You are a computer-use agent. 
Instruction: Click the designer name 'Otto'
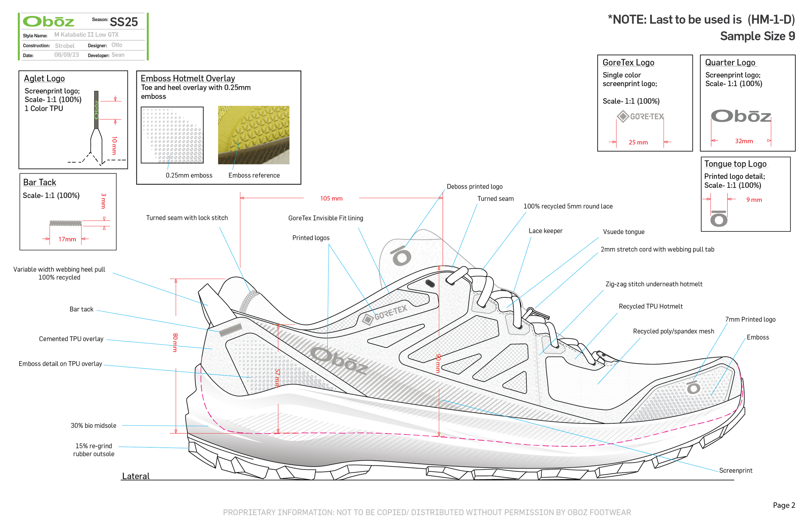[117, 45]
